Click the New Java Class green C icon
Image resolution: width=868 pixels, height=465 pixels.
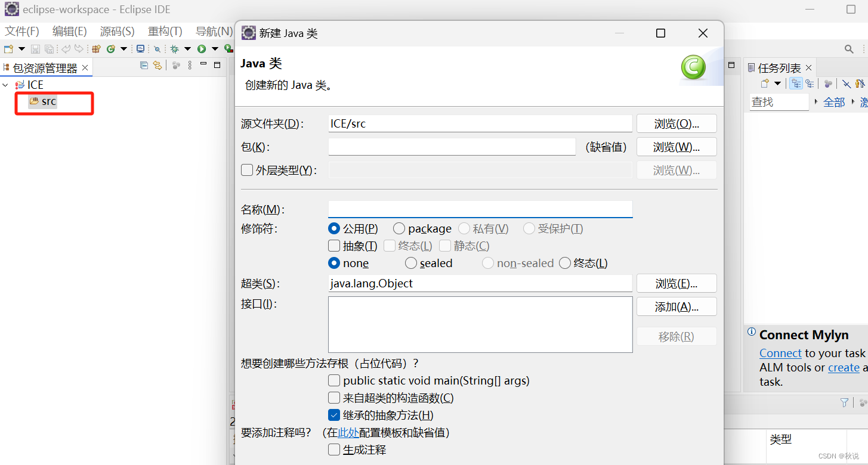[x=111, y=49]
